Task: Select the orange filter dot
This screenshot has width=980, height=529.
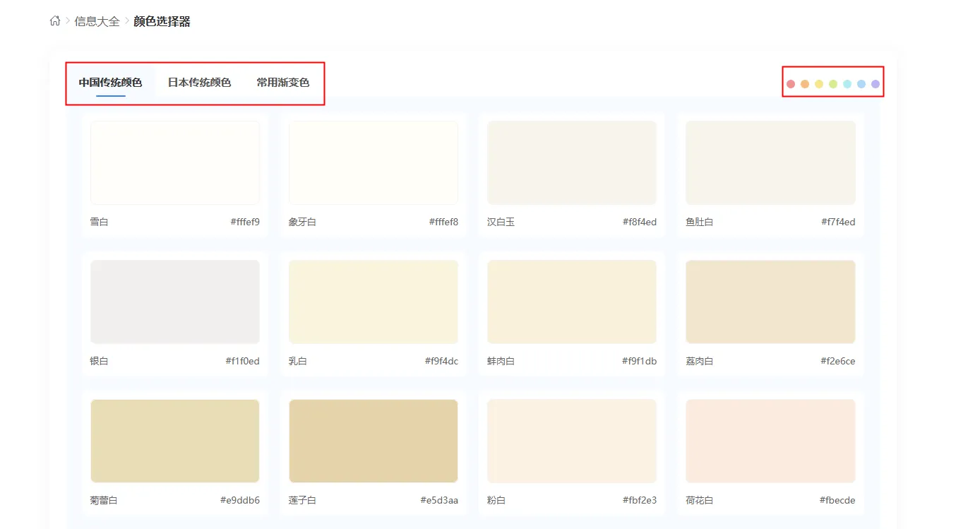Action: point(805,84)
